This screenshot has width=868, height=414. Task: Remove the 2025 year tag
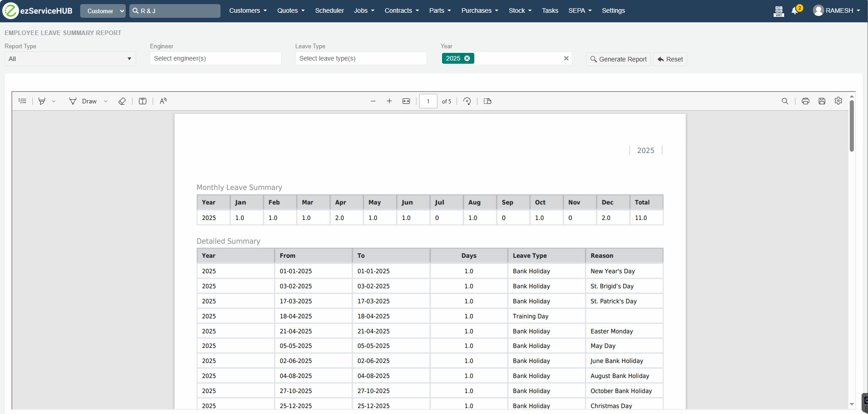click(467, 58)
